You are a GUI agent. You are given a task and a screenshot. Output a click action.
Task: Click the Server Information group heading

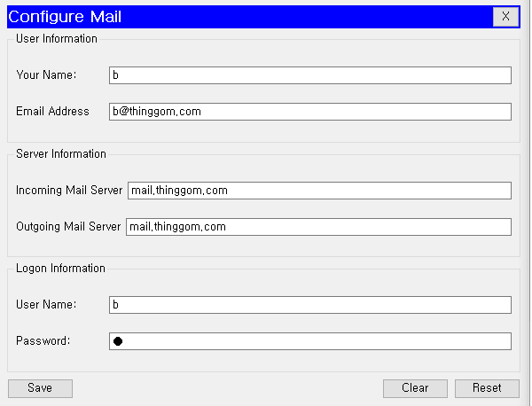click(61, 154)
